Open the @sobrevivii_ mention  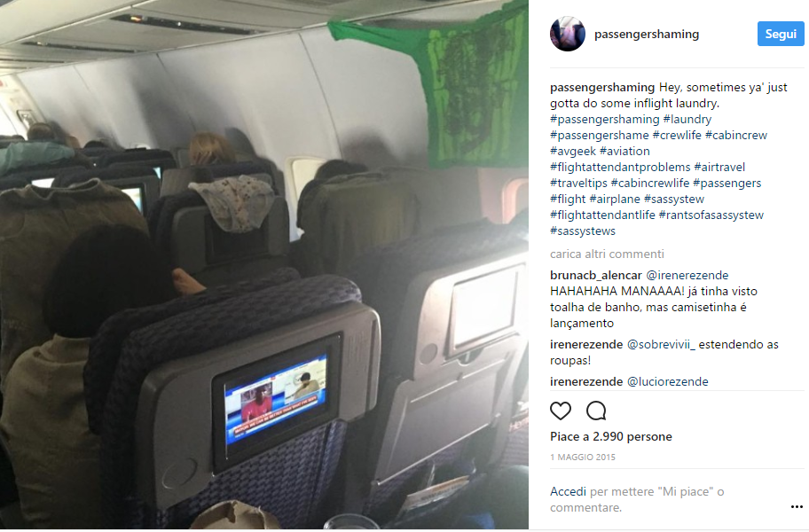point(661,344)
